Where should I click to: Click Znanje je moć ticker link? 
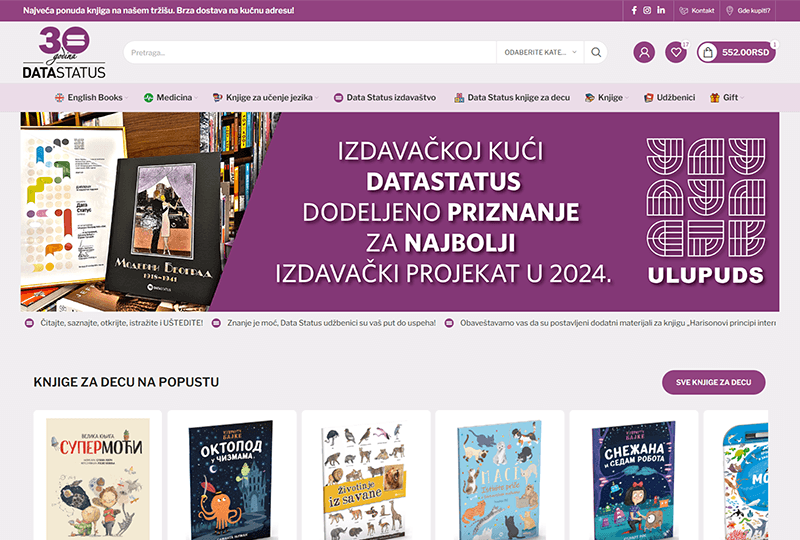[331, 323]
